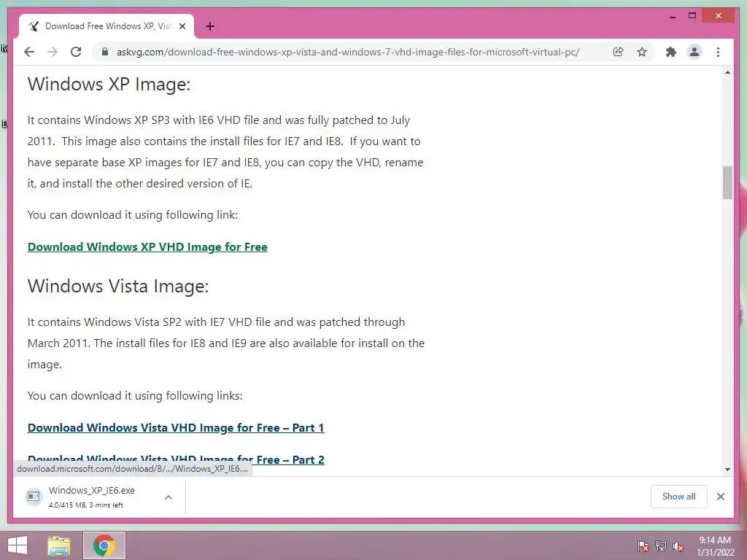Open the Extensions puzzle icon
This screenshot has height=560, width=747.
[x=671, y=52]
